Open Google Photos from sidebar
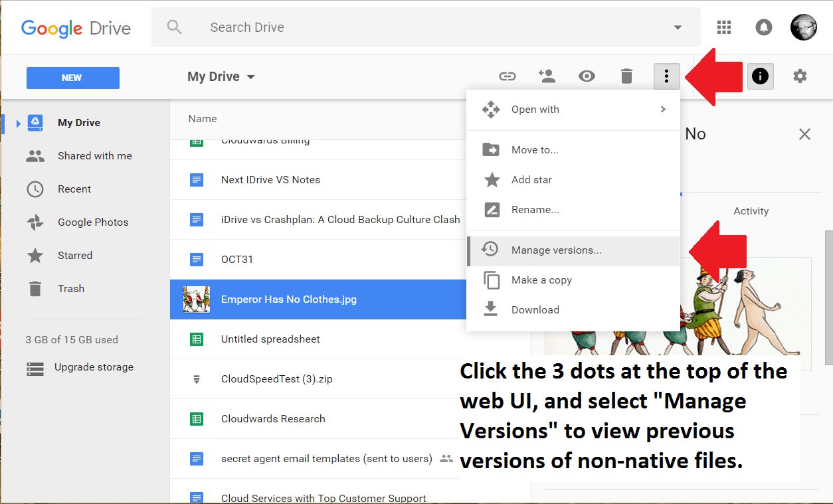 (93, 222)
